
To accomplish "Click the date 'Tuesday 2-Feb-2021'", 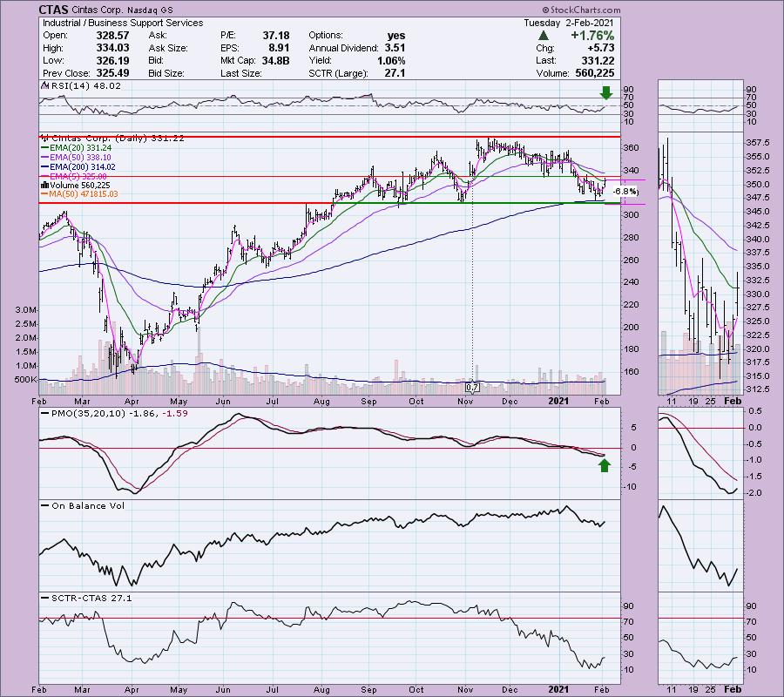I will (569, 23).
